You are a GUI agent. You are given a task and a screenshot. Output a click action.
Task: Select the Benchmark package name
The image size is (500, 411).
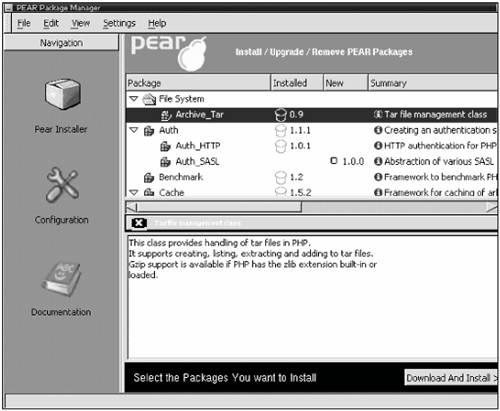click(x=181, y=177)
